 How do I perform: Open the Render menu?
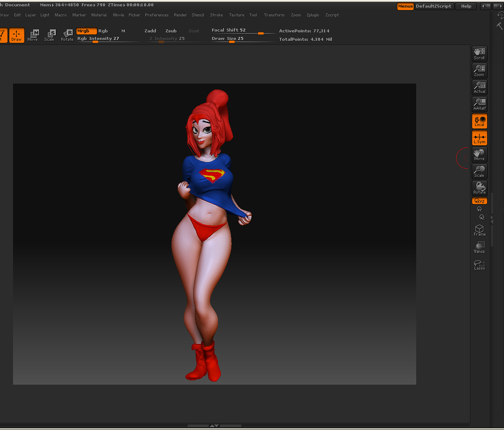181,15
